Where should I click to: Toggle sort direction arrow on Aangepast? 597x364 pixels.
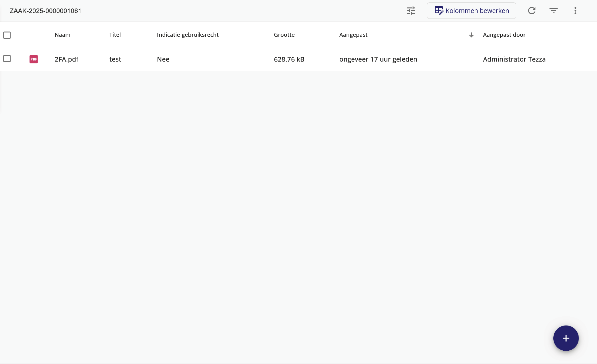(x=471, y=35)
